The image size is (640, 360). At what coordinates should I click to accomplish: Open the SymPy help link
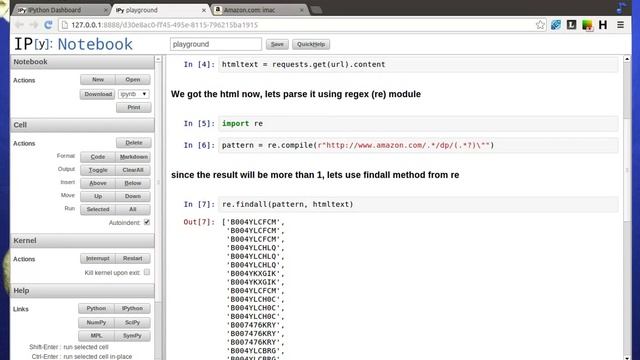[x=132, y=336]
